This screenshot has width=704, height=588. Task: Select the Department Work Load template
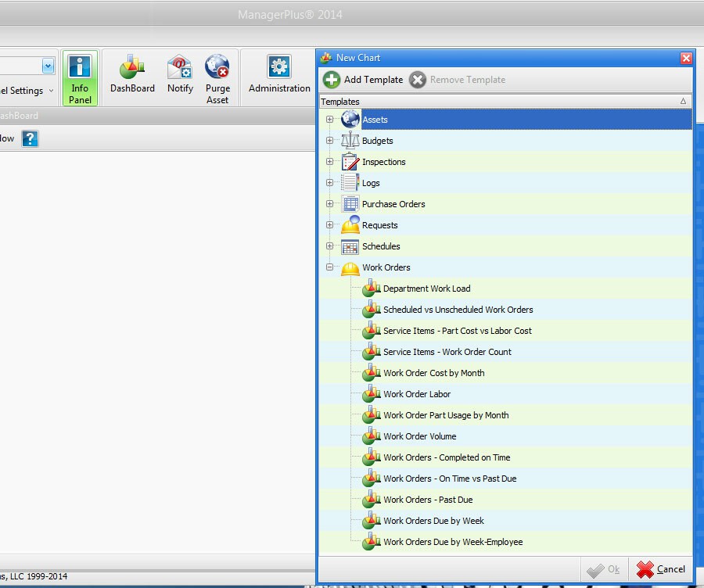(426, 289)
